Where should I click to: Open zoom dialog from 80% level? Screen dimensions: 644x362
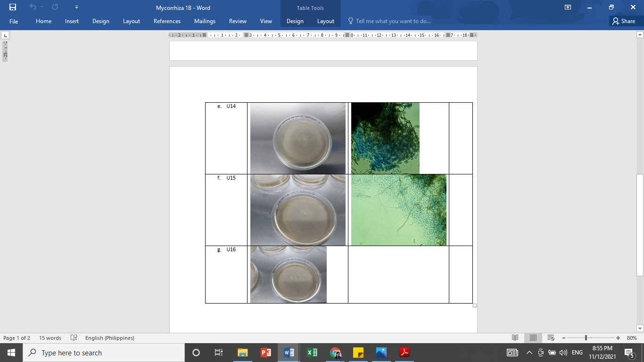pos(632,338)
